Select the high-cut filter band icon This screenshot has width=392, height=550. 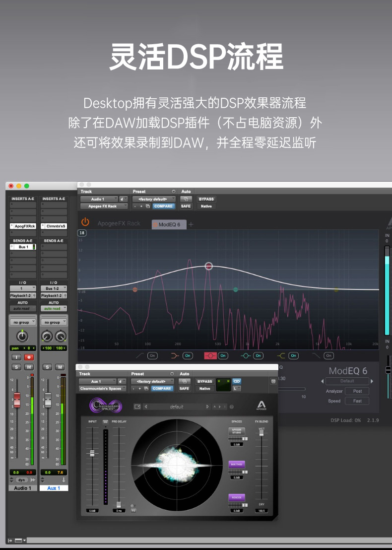[x=316, y=356]
